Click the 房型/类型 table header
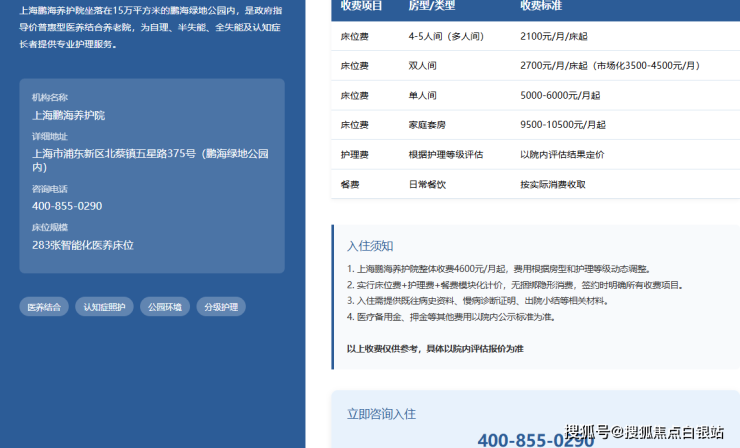Image resolution: width=740 pixels, height=448 pixels. click(432, 6)
